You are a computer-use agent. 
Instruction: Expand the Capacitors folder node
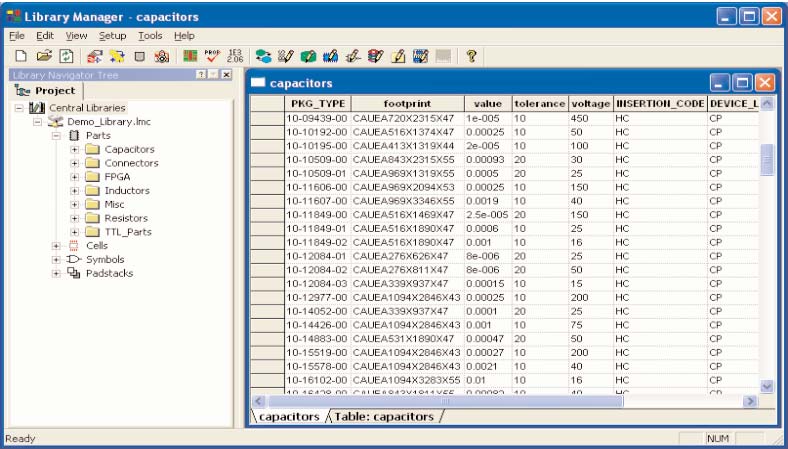[x=74, y=149]
